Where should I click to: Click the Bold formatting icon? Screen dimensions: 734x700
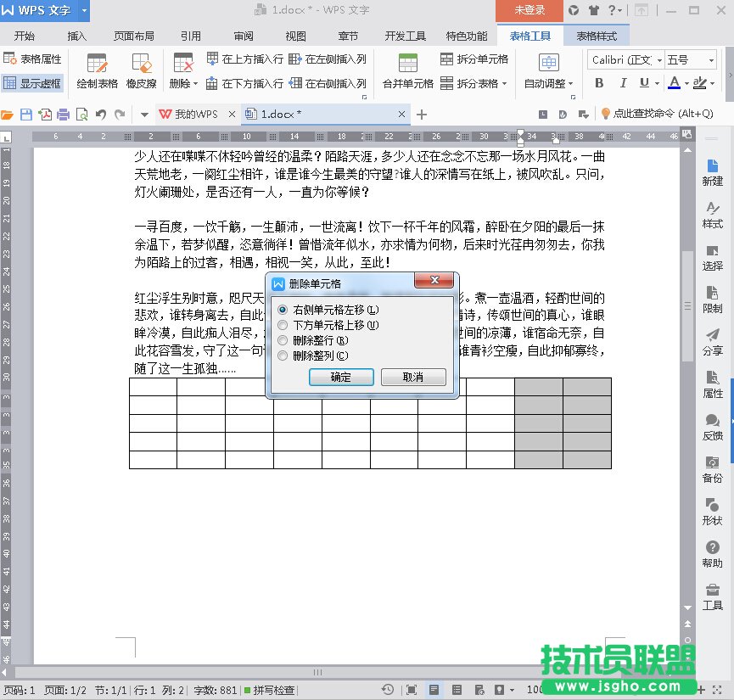click(x=599, y=83)
